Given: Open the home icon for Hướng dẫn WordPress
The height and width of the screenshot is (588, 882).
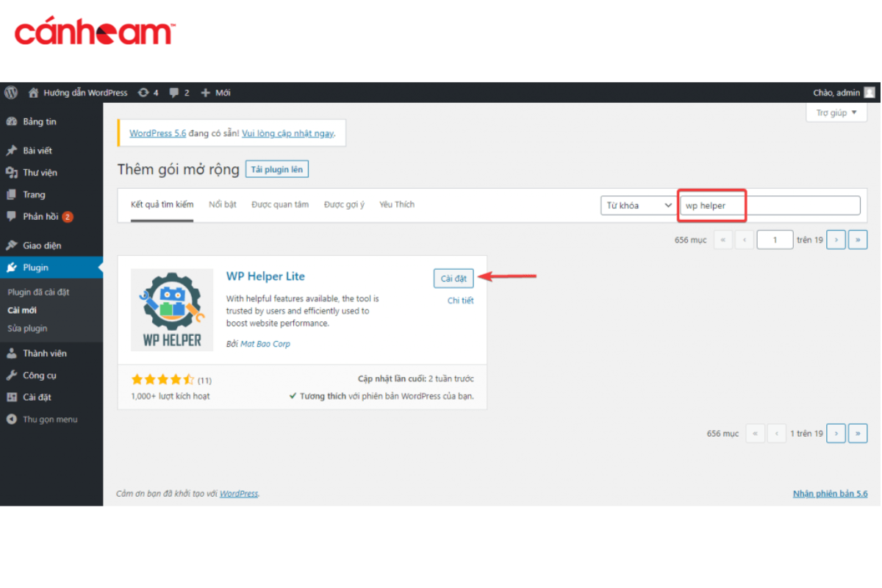Looking at the screenshot, I should [33, 93].
